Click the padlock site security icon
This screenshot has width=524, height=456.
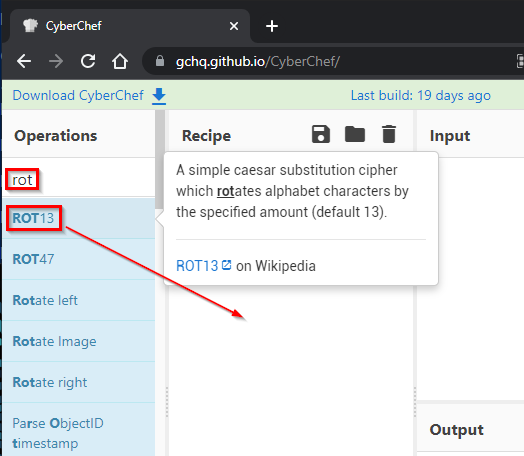(x=160, y=61)
